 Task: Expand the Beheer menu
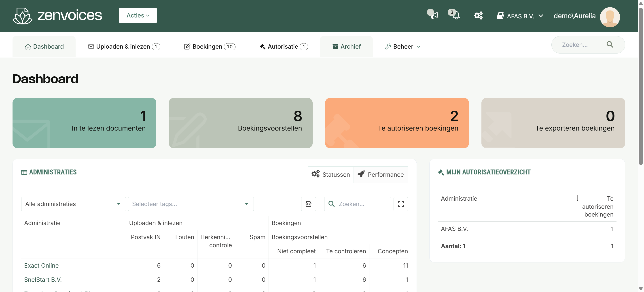403,47
